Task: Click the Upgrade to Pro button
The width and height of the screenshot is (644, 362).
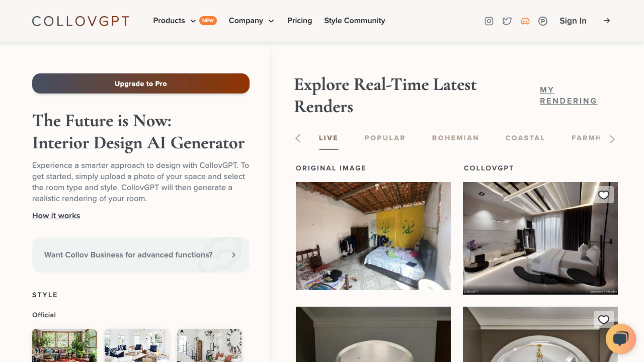Action: point(141,83)
